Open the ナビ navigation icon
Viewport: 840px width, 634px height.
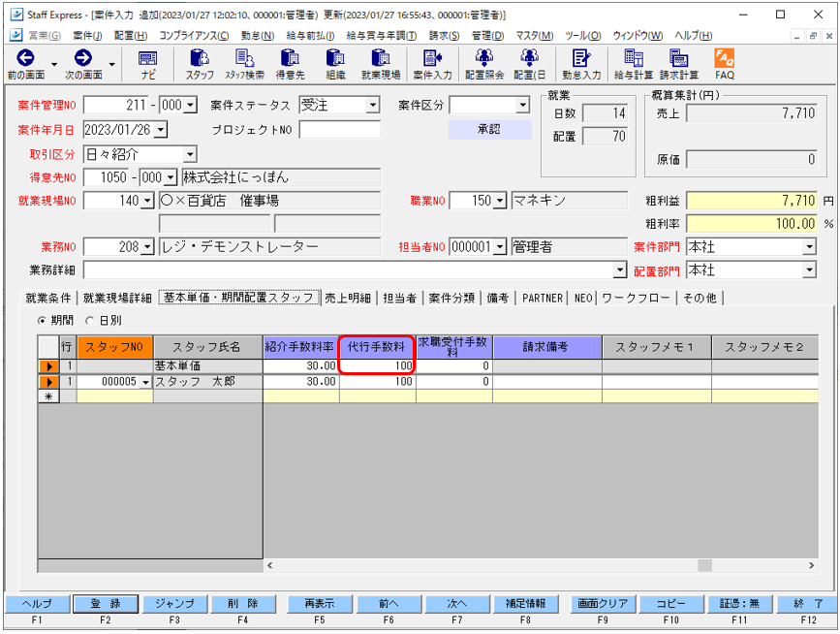pyautogui.click(x=148, y=58)
